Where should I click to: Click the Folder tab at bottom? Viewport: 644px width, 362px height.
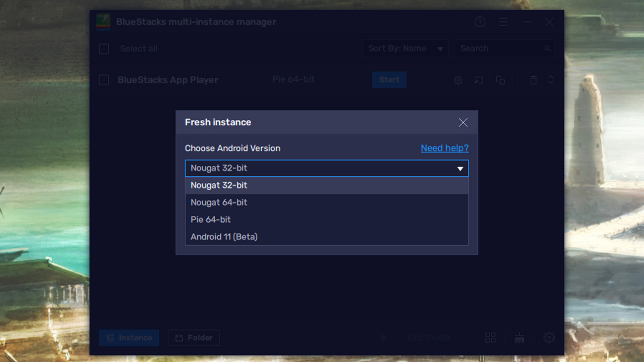194,338
